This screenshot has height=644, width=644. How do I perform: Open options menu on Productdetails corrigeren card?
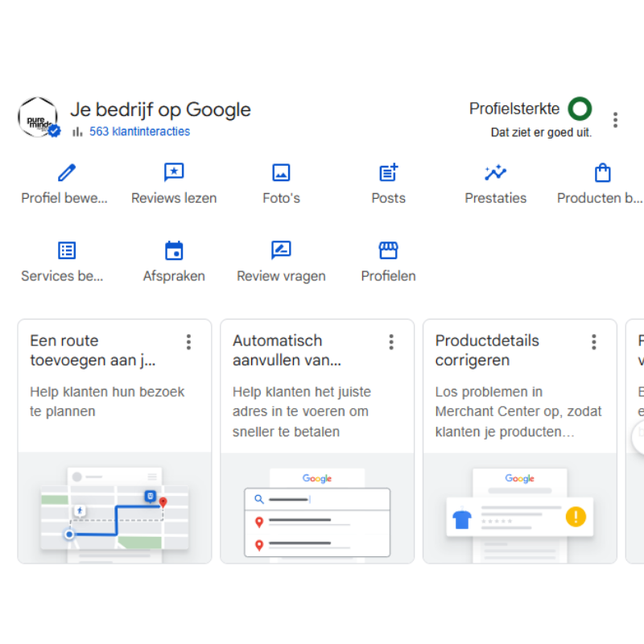click(x=594, y=342)
